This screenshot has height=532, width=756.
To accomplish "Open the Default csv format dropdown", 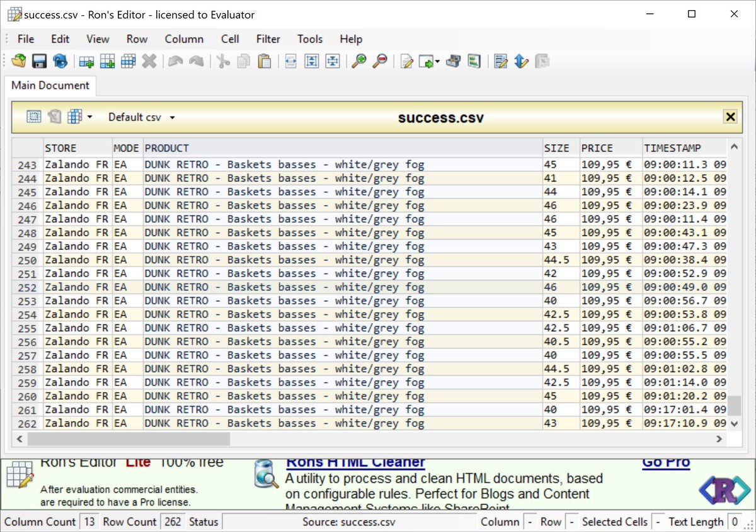I will [x=141, y=117].
